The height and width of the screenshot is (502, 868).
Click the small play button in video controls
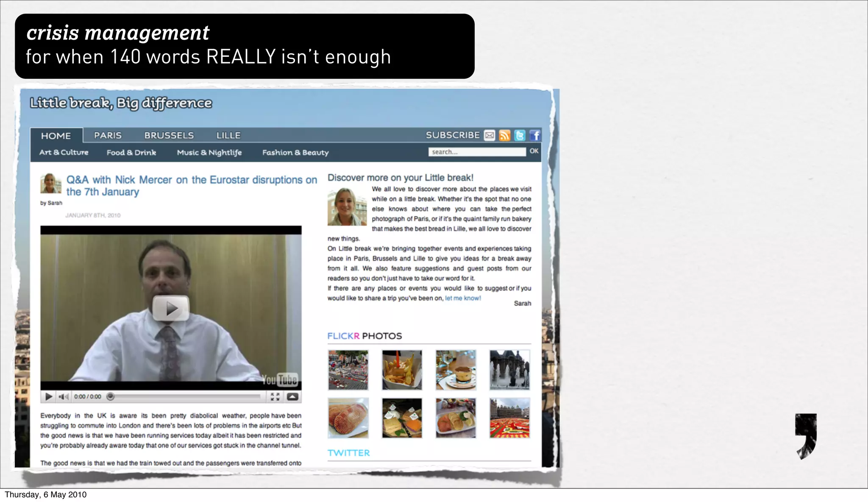point(49,397)
